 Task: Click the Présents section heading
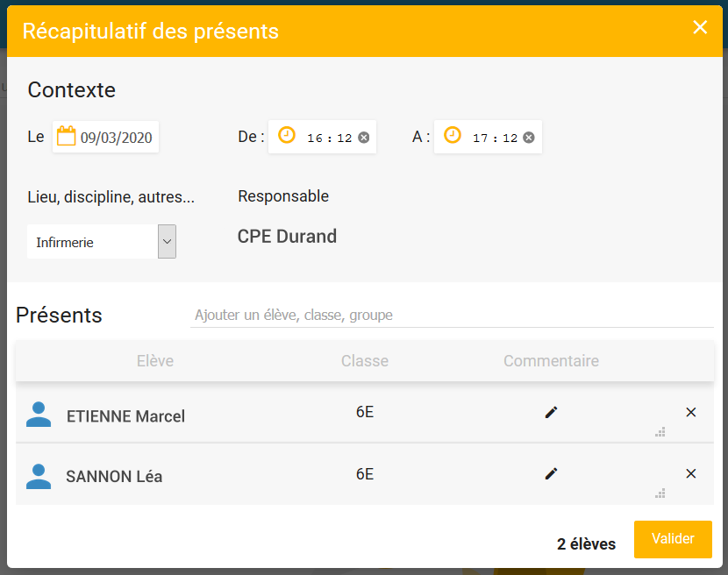(59, 316)
